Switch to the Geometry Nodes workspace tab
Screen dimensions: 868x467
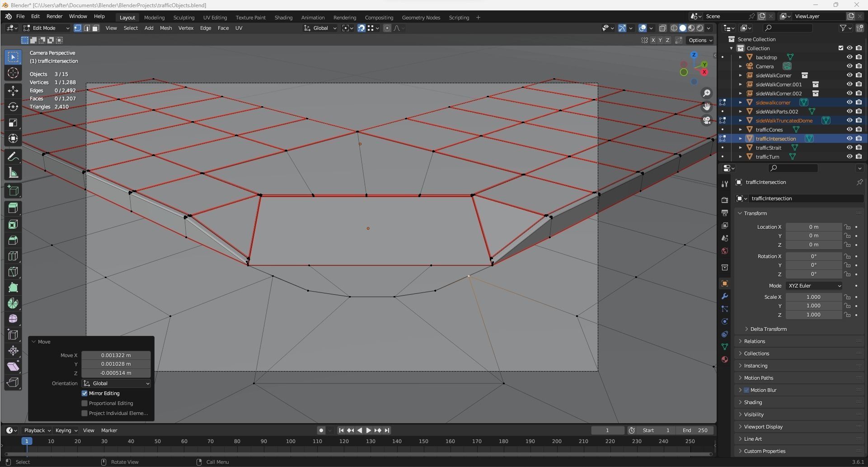421,18
